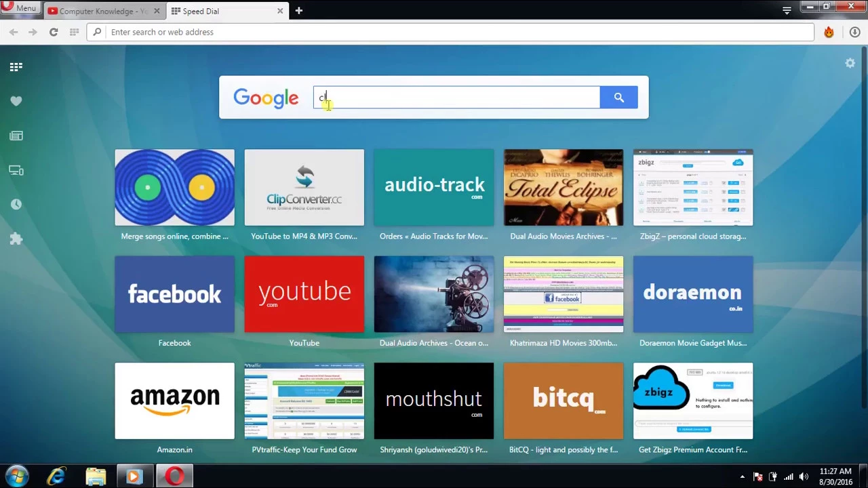Open Khatrimaza HD Movies tile
Image resolution: width=868 pixels, height=488 pixels.
pos(564,294)
